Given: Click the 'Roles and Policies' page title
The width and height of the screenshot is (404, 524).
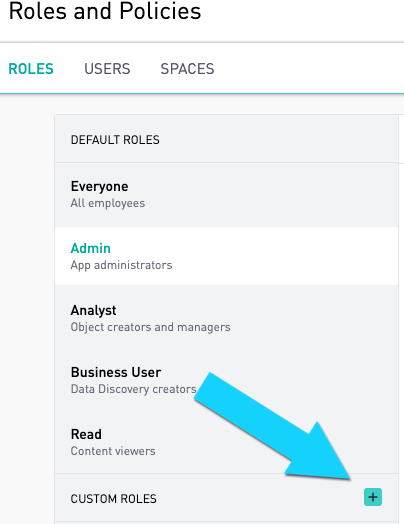Looking at the screenshot, I should [105, 11].
